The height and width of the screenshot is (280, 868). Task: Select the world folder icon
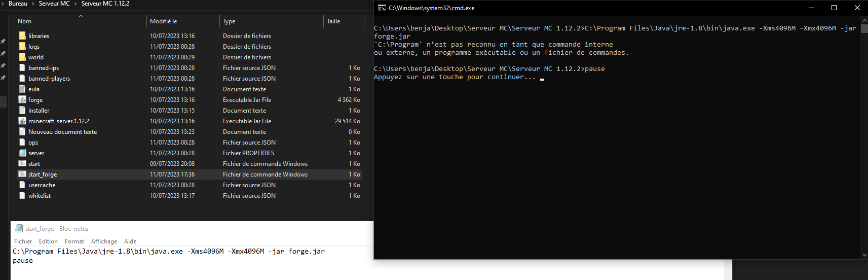coord(22,57)
